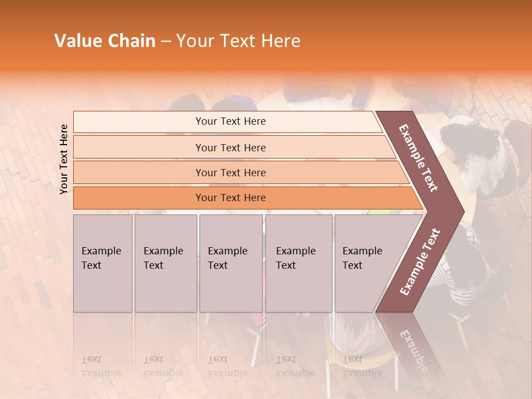Select the first "Example Text" box on left
Screen dimensions: 532x399
click(103, 263)
